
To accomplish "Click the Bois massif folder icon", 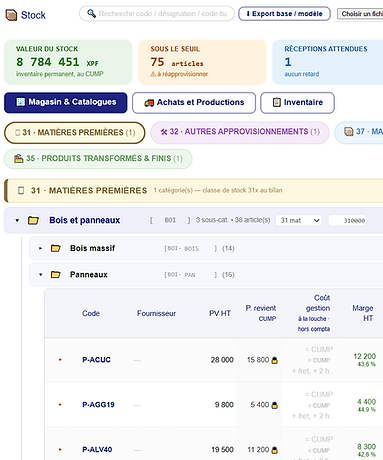I will (x=56, y=248).
